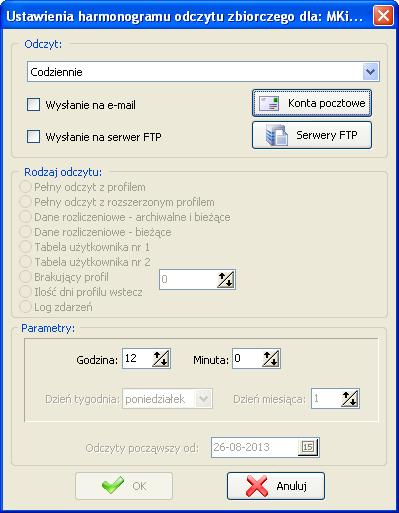Click the Godzina spinner arrows icon
Screen dimensions: 399x513
tap(161, 359)
